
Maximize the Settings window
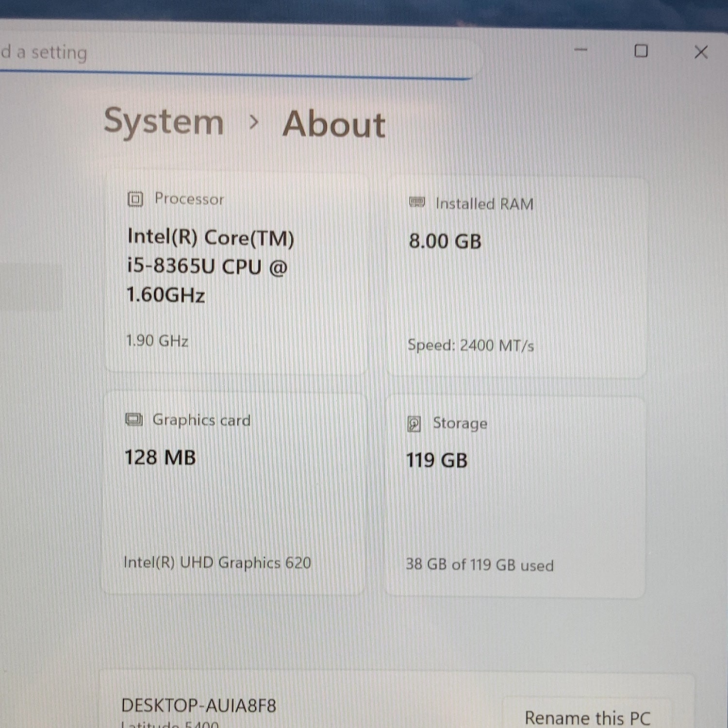[x=641, y=51]
